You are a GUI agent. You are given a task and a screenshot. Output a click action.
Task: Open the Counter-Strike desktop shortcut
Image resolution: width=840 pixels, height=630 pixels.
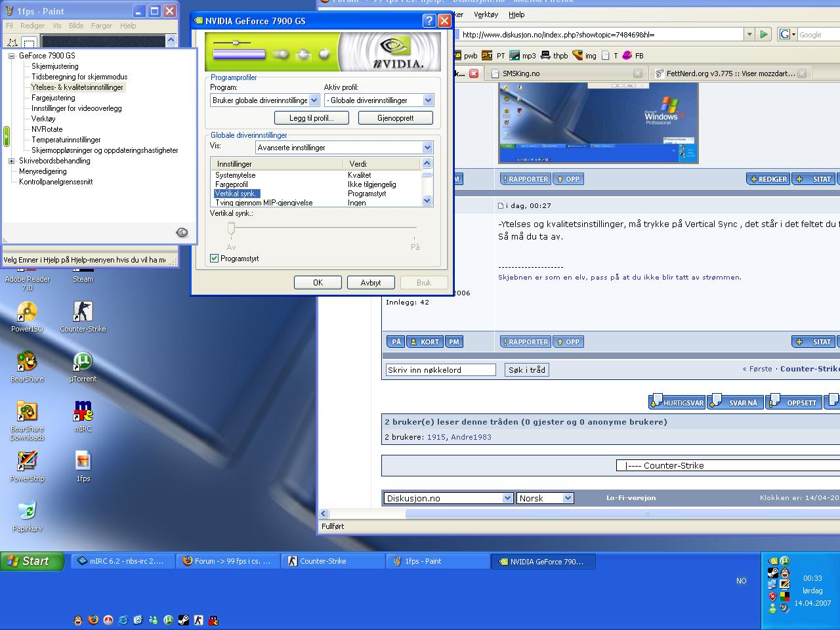point(83,312)
